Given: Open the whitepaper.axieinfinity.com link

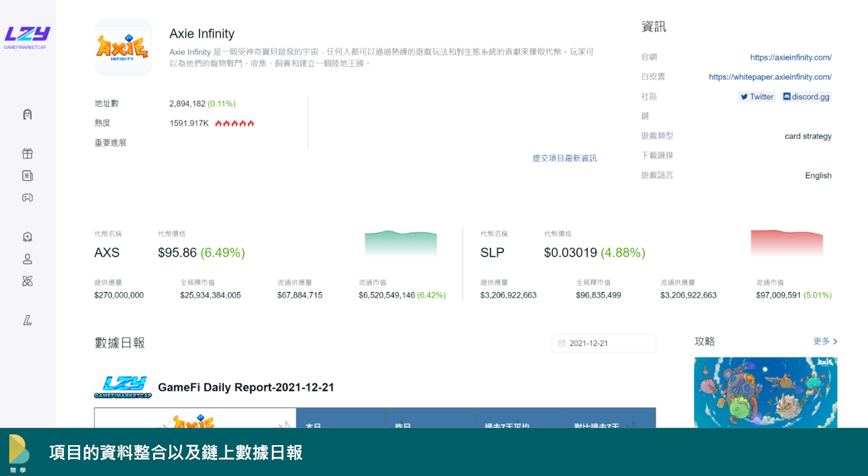Looking at the screenshot, I should [770, 77].
